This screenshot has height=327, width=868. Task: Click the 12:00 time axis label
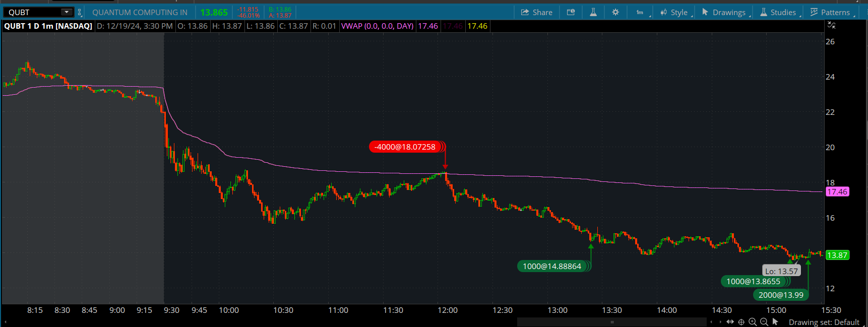pyautogui.click(x=448, y=310)
